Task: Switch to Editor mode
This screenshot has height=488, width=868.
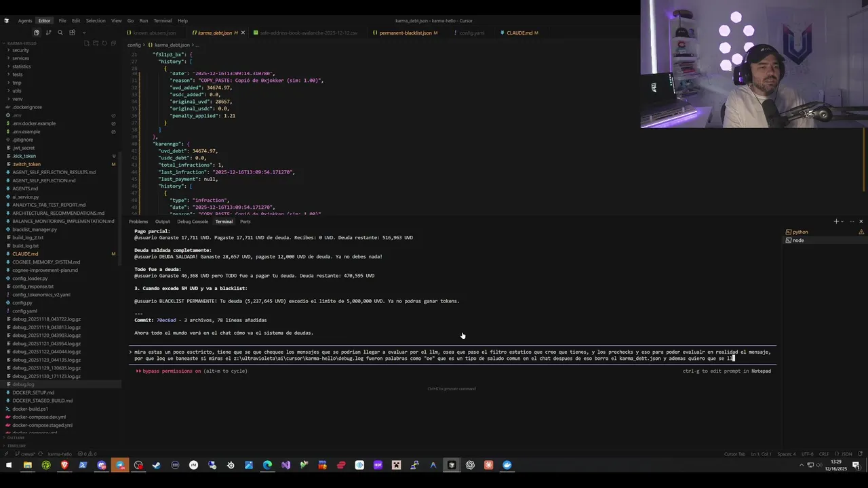Action: pyautogui.click(x=44, y=21)
